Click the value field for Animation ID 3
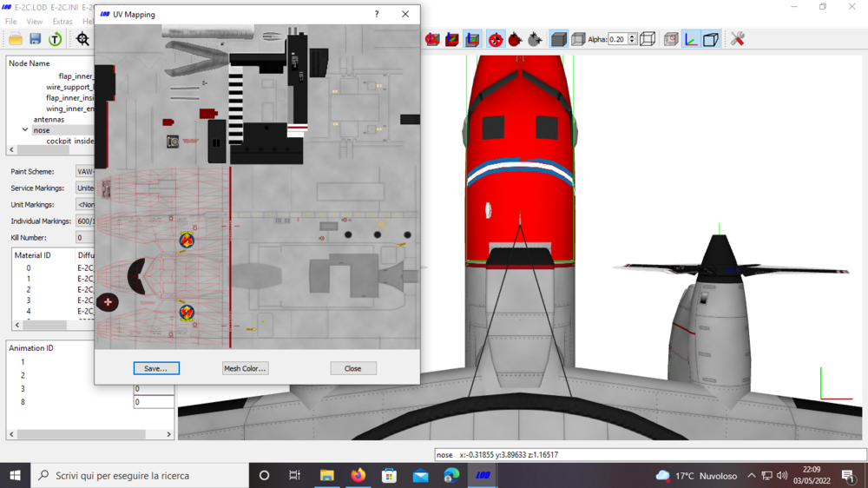 pyautogui.click(x=154, y=389)
